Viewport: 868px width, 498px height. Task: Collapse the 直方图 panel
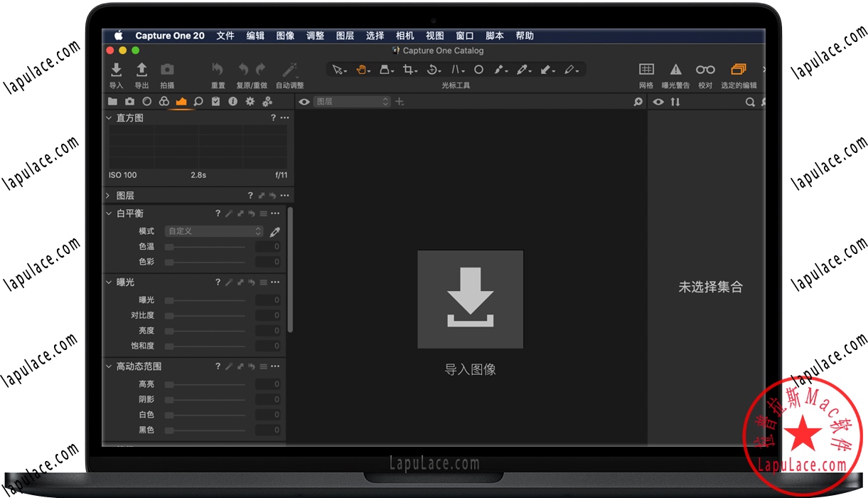109,118
